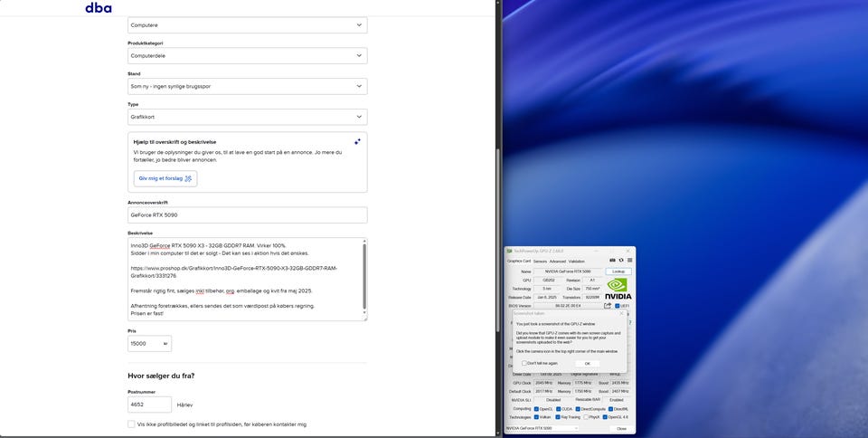The width and height of the screenshot is (868, 438).
Task: Click the Revision A1 value
Action: click(591, 281)
